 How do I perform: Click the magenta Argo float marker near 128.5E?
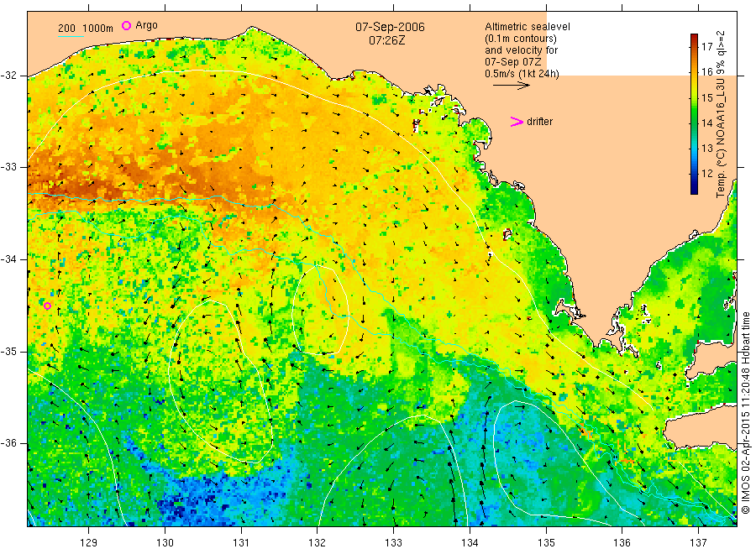pyautogui.click(x=47, y=306)
